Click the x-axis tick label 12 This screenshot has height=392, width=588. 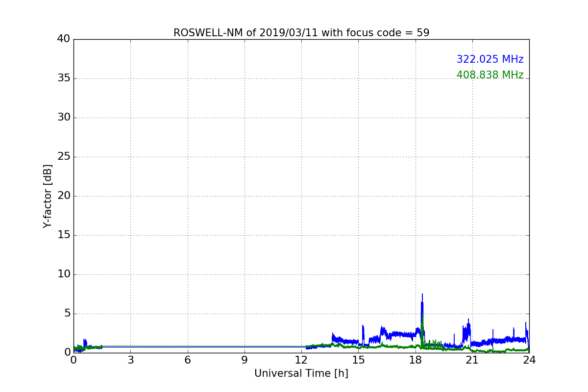[x=301, y=360]
